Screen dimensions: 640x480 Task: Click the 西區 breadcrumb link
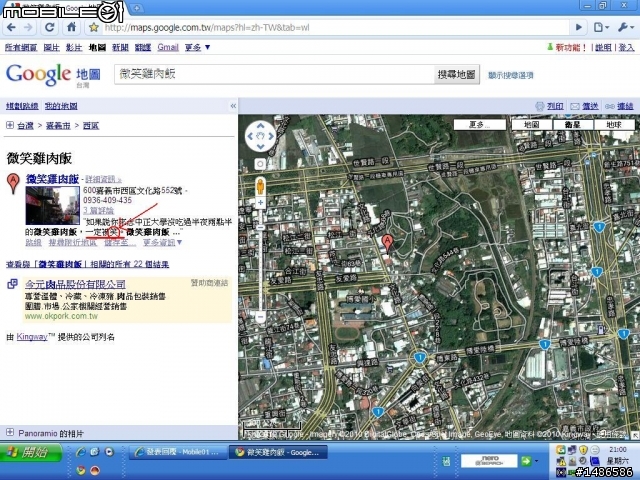[x=91, y=126]
